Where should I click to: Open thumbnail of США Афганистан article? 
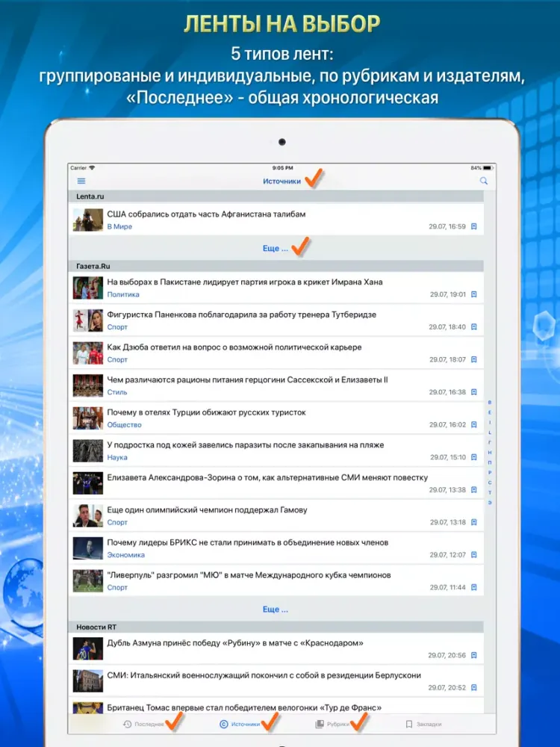pos(88,220)
